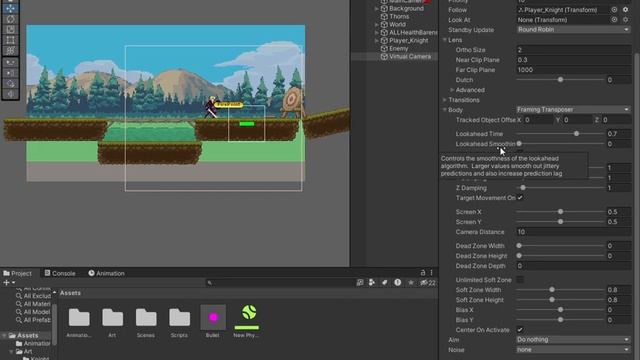Click the Screen X slider handle
Screen dimensions: 640x360
[x=560, y=212]
